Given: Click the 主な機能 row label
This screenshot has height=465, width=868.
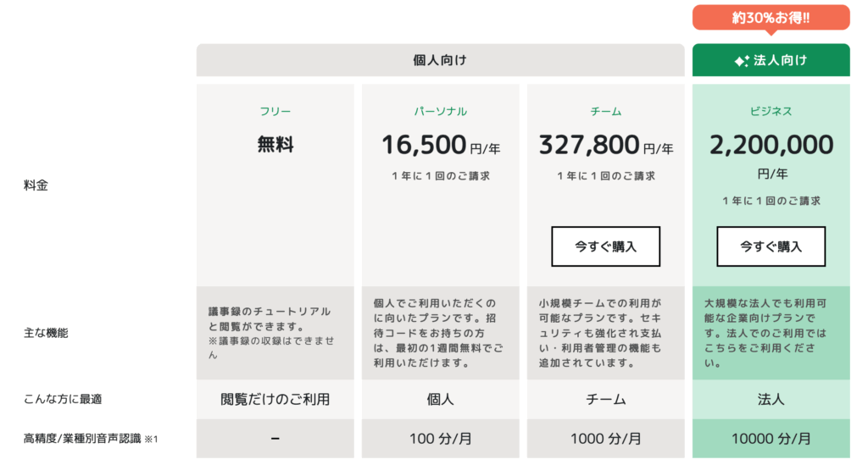Looking at the screenshot, I should (46, 333).
